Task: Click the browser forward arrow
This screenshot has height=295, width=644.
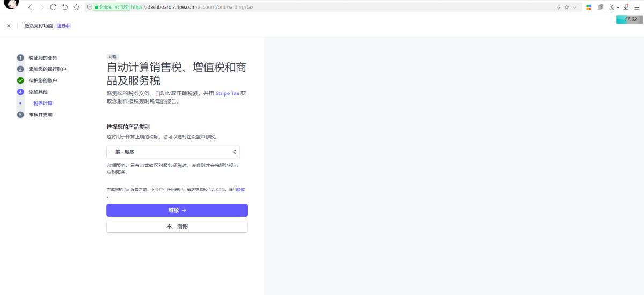Action: pos(42,8)
